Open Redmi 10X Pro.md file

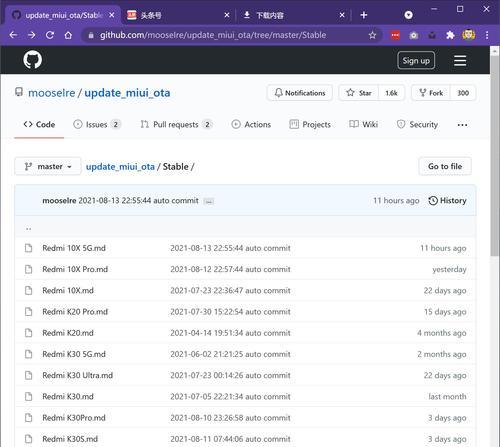click(75, 269)
